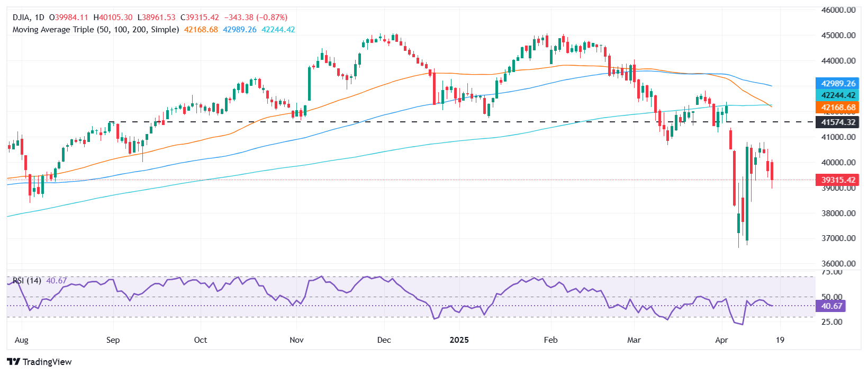Click the 1D interval label
Image resolution: width=868 pixels, height=374 pixels.
40,17
